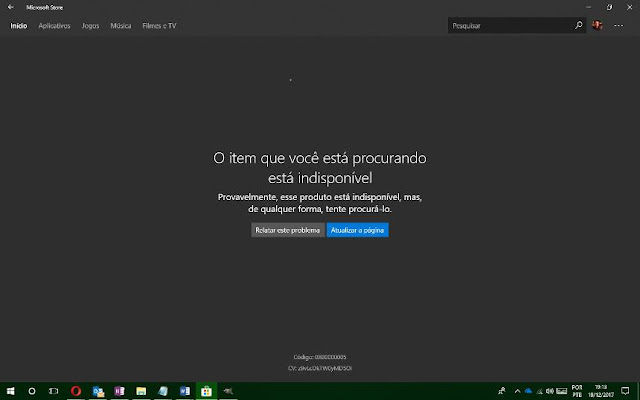Open the last pinned taskbar app
This screenshot has height=400, width=640.
point(228,391)
